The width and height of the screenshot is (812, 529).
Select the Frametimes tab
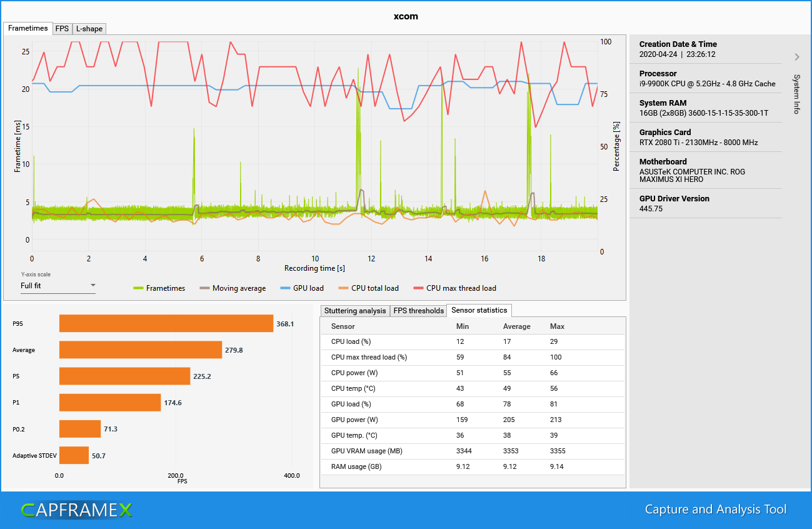(x=28, y=28)
